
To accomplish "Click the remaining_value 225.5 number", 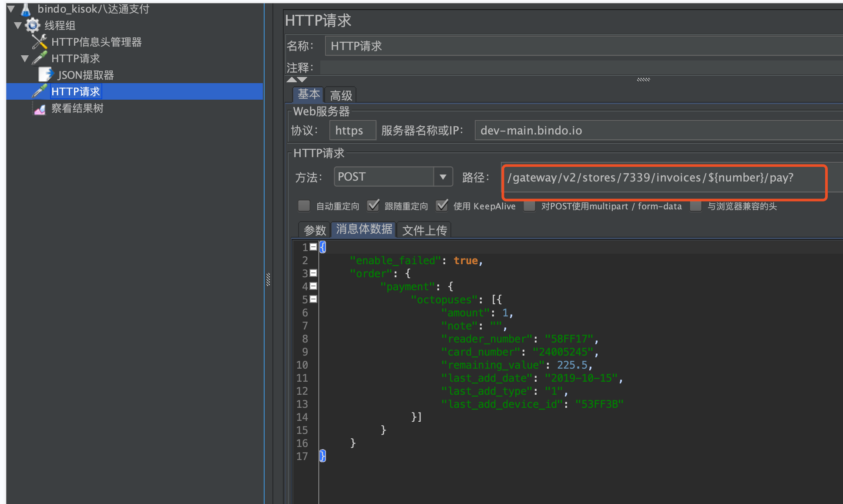I will pos(572,365).
